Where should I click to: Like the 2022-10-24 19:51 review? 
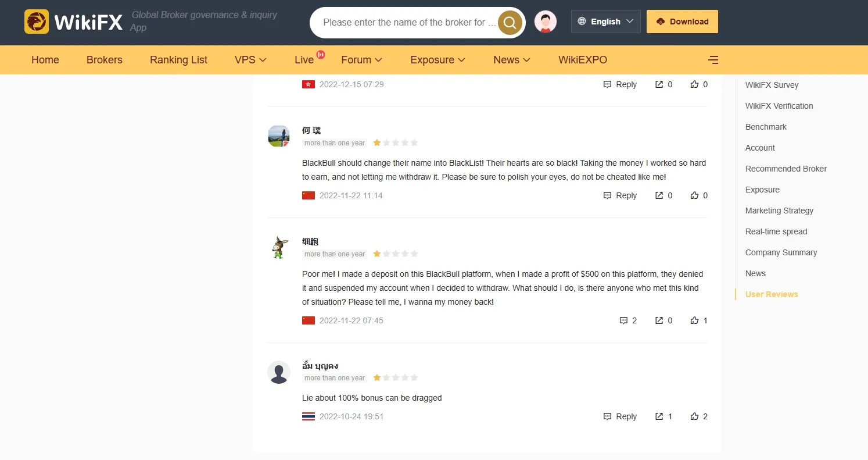(694, 416)
